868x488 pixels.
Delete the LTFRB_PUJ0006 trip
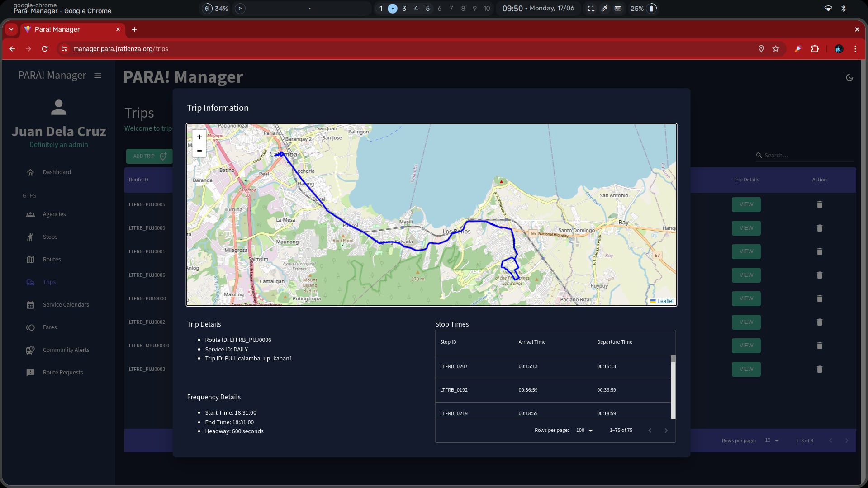point(819,275)
